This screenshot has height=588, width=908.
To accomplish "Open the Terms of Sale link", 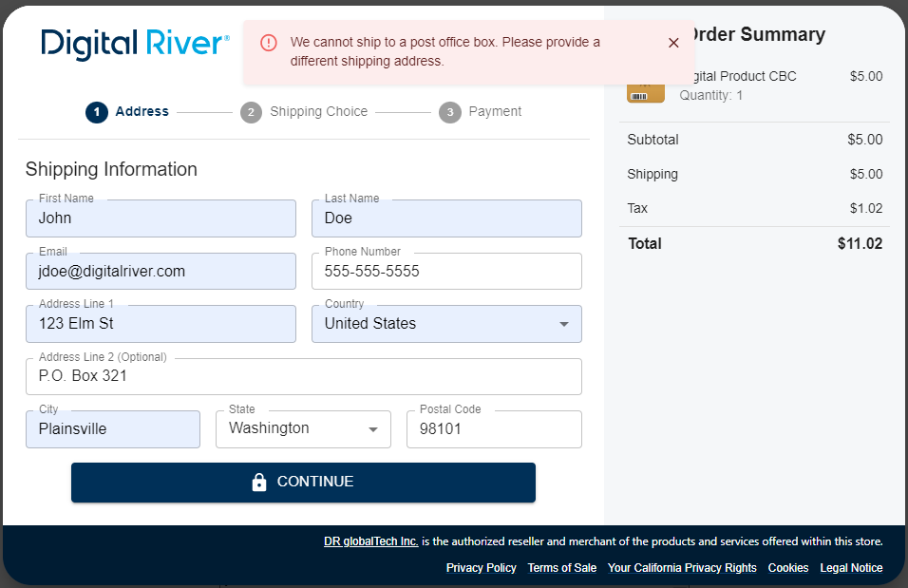I will coord(562,568).
